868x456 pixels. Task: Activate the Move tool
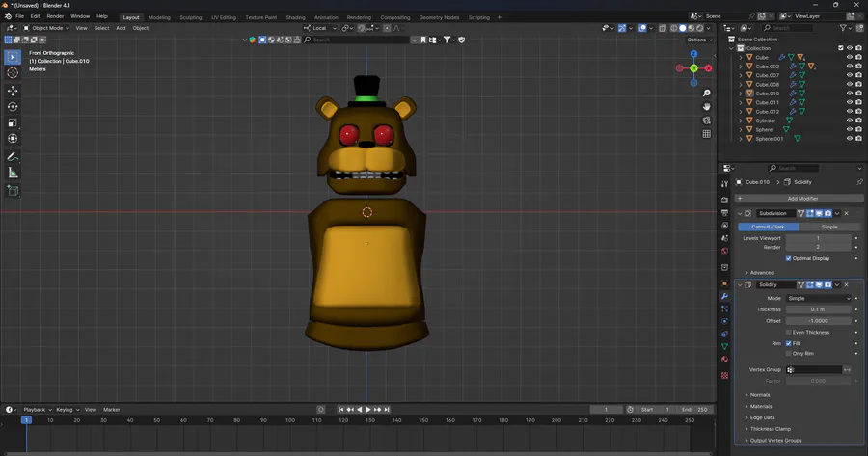[13, 91]
